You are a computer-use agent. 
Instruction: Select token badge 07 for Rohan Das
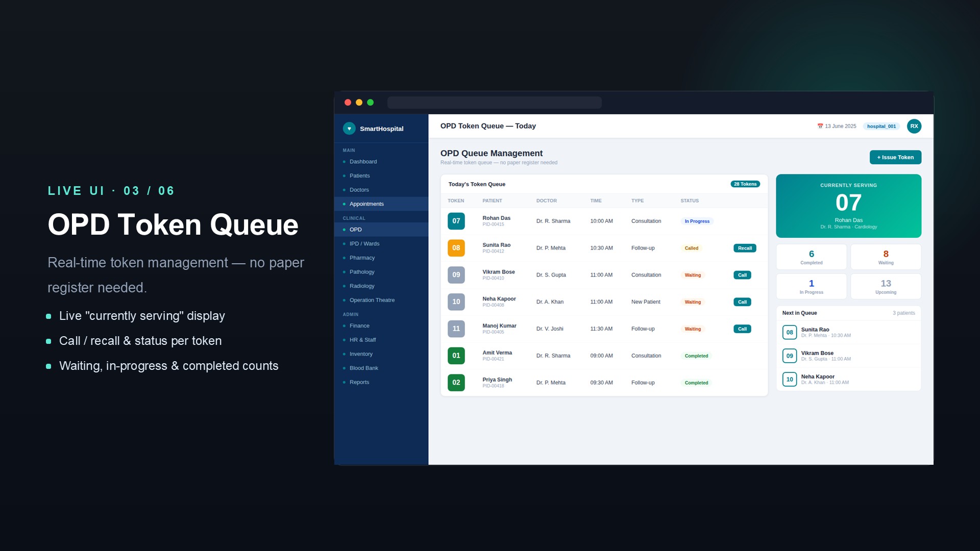click(456, 221)
